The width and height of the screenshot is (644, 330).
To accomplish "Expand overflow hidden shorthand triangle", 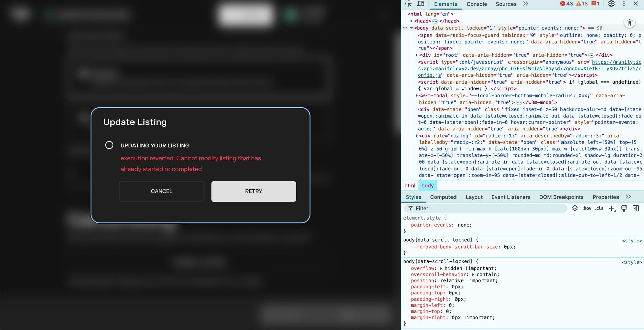I will (x=441, y=269).
